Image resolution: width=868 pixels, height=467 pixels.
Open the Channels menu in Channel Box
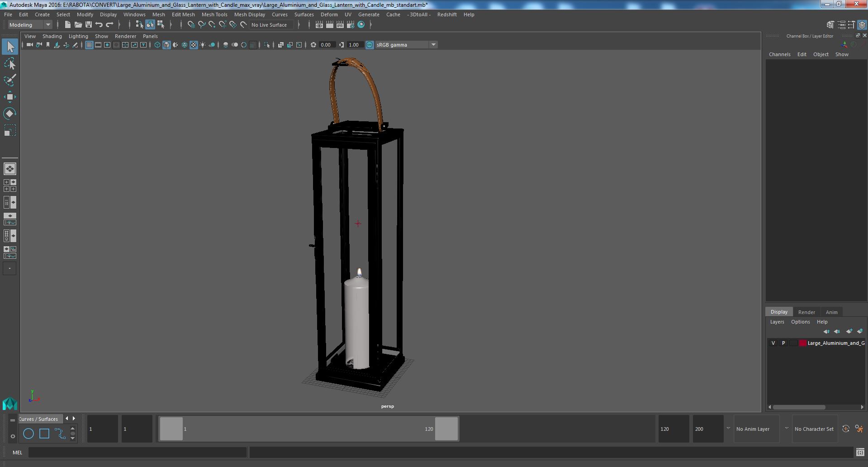pos(779,54)
